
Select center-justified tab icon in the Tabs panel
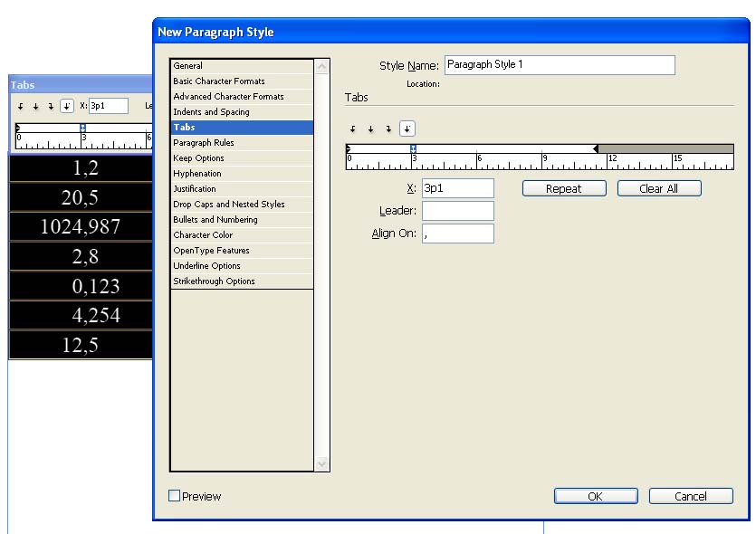pyautogui.click(x=35, y=106)
